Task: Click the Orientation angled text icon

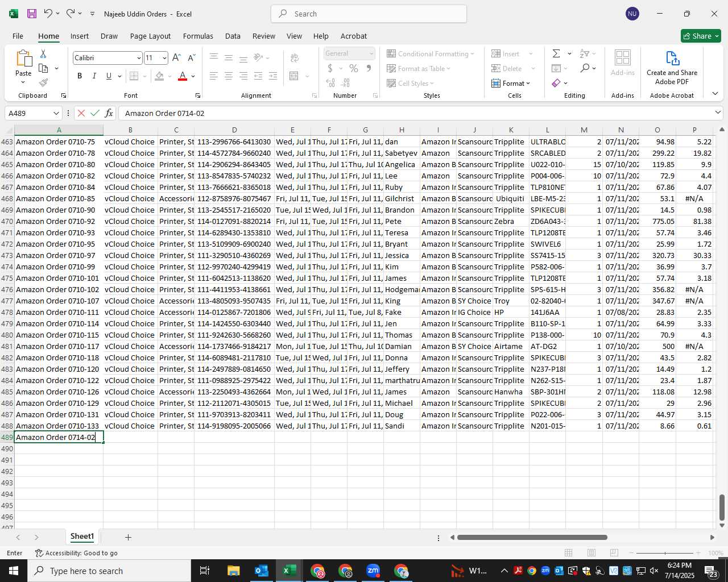Action: [258, 57]
